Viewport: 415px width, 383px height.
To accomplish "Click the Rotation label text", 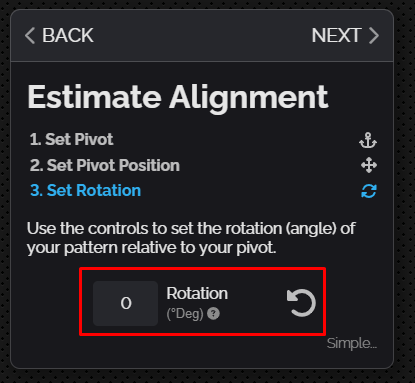I will (x=197, y=293).
